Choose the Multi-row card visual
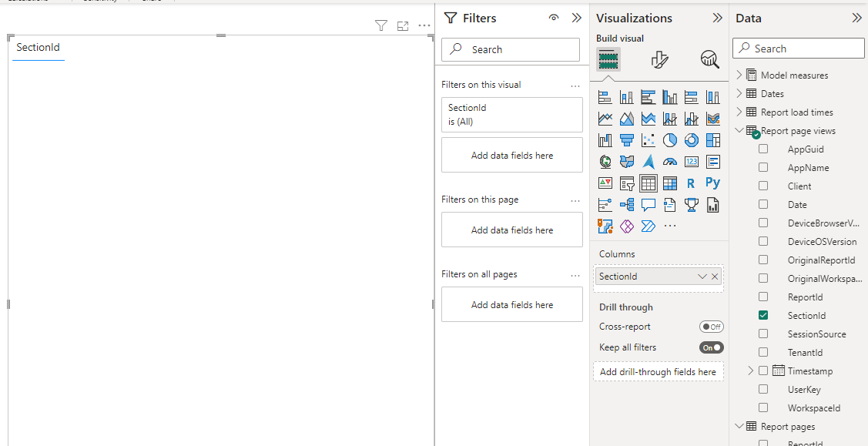The image size is (868, 446). pyautogui.click(x=713, y=162)
